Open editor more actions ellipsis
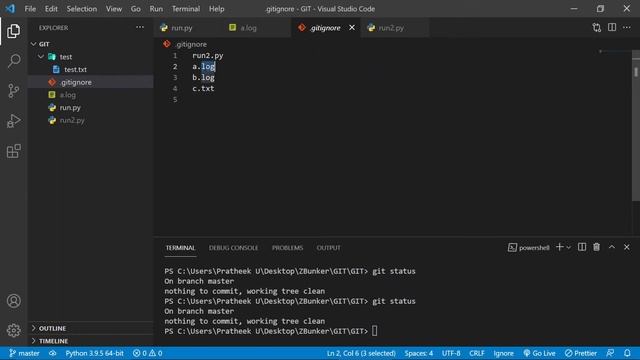The width and height of the screenshot is (640, 360). point(627,27)
